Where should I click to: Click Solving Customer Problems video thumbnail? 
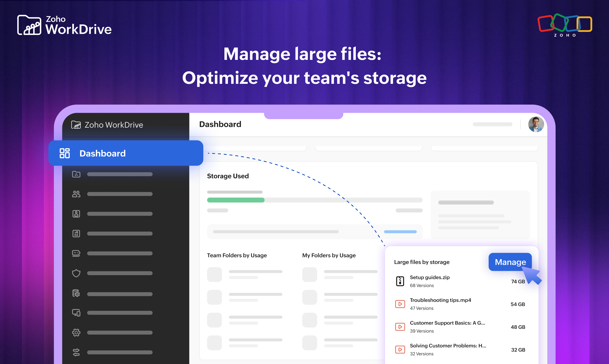pos(400,349)
